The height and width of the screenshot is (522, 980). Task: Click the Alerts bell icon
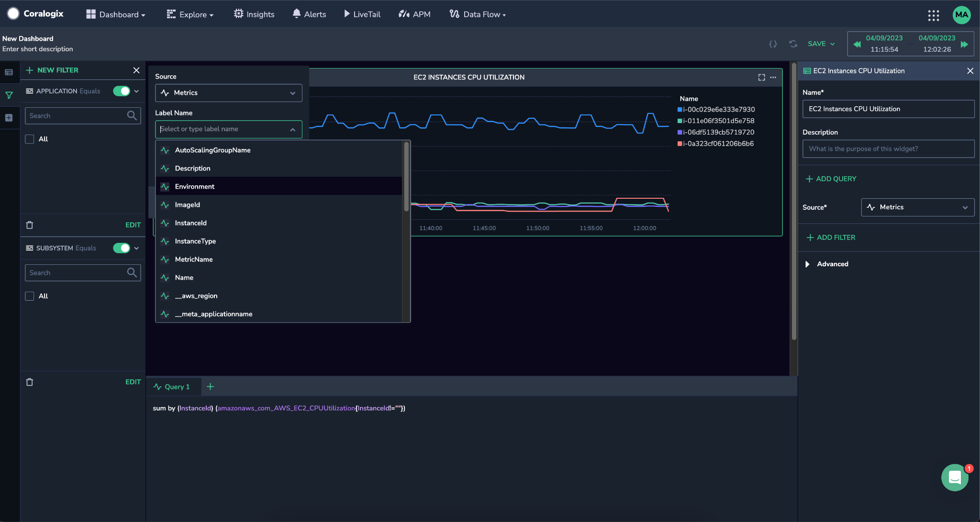[x=297, y=13]
